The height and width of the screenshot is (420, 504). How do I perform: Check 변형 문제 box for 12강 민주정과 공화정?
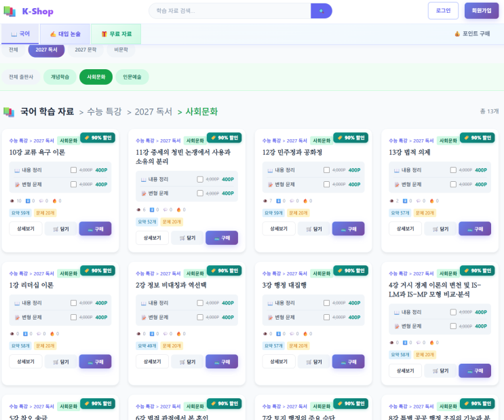tap(326, 184)
